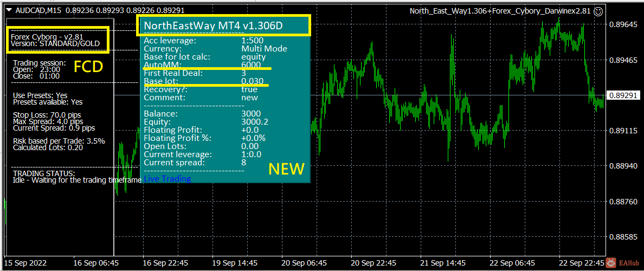Click the 21 Sep 14:45 time axis label

click(443, 262)
